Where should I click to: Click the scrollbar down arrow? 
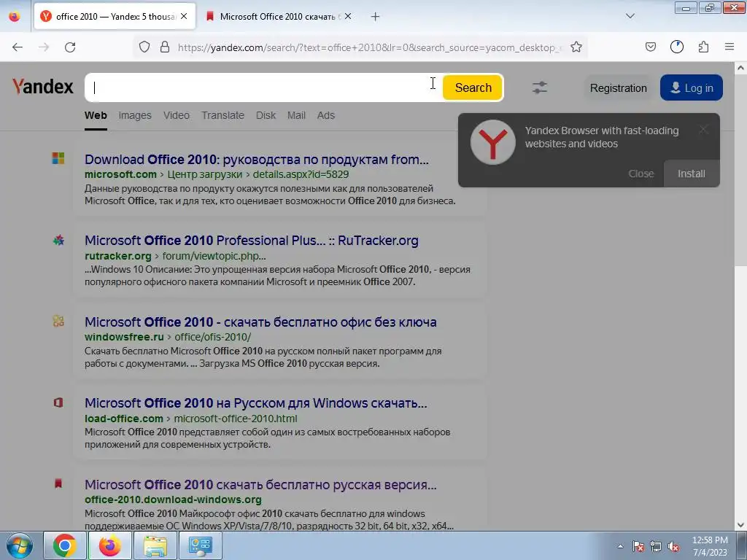point(740,525)
